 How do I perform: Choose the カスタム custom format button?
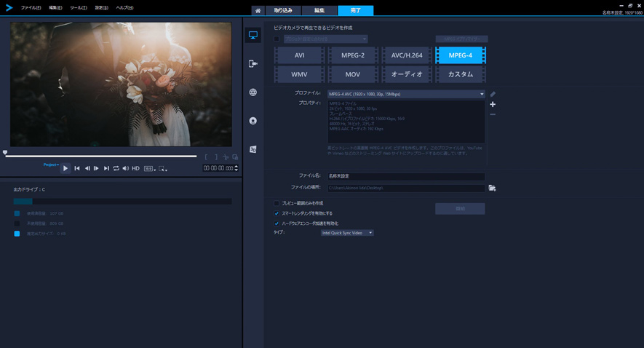click(461, 74)
